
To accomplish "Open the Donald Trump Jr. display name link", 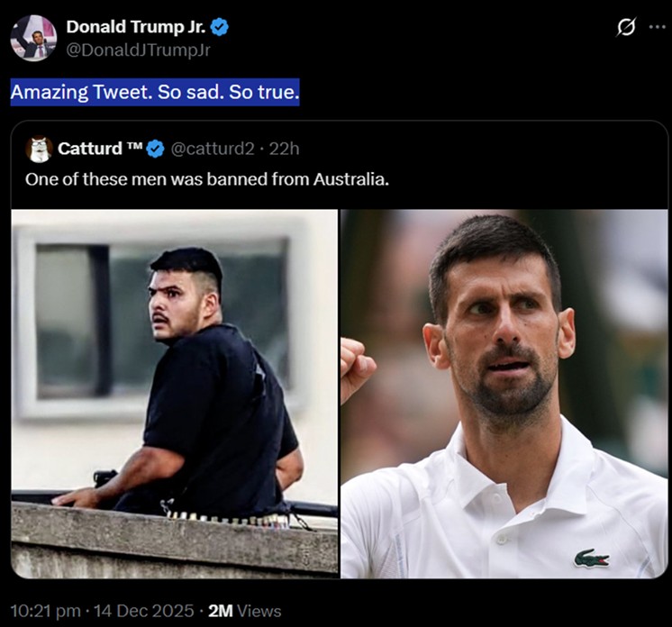I will [x=135, y=27].
